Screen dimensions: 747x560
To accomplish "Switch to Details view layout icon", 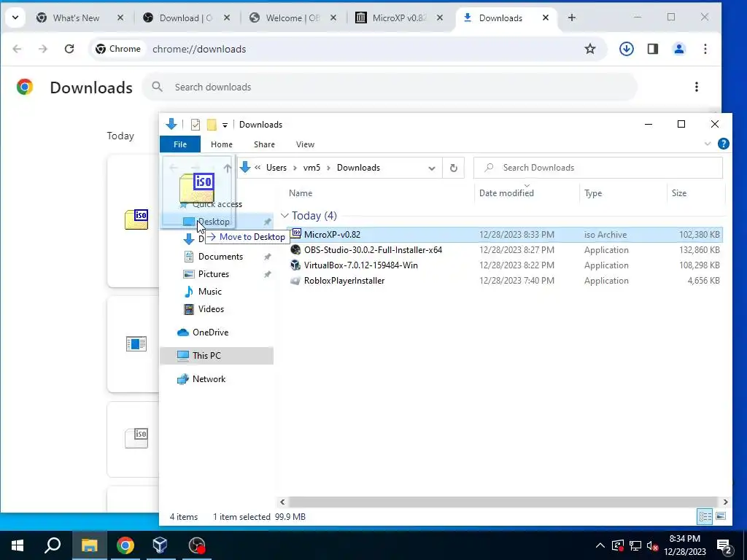I will click(705, 516).
